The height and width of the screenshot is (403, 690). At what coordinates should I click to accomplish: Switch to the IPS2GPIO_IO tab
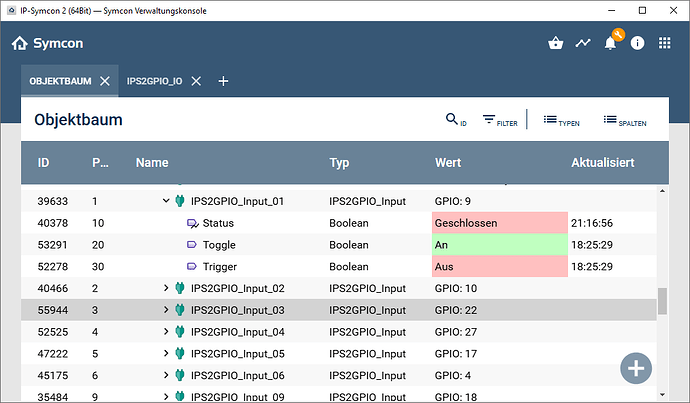[154, 81]
